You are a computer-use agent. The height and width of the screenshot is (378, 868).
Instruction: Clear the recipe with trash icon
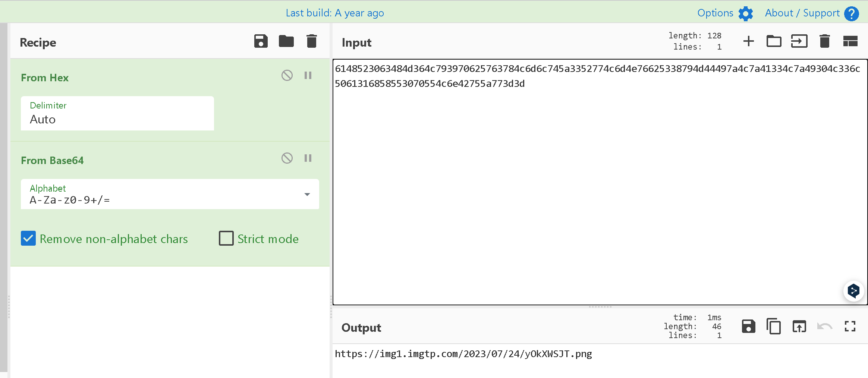click(x=311, y=41)
